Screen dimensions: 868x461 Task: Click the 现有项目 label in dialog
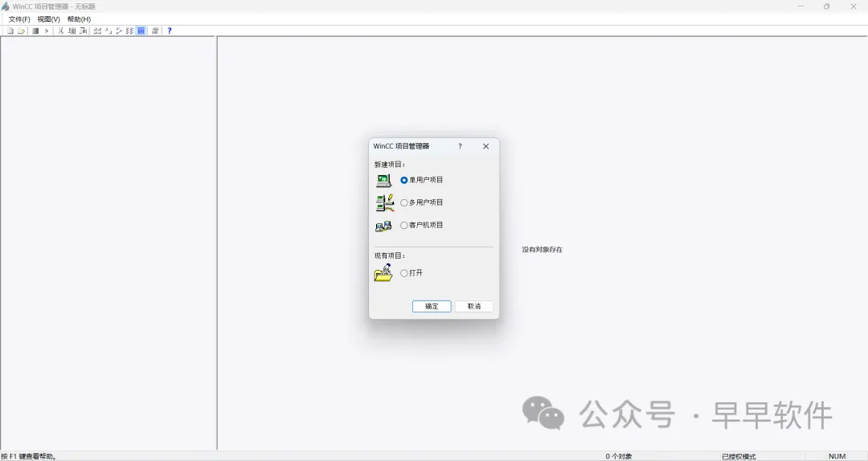pyautogui.click(x=390, y=255)
